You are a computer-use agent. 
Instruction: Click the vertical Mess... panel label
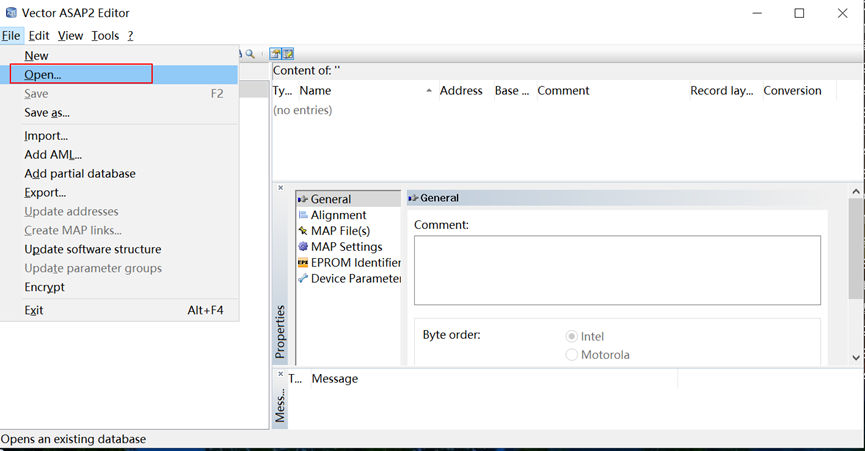[280, 405]
